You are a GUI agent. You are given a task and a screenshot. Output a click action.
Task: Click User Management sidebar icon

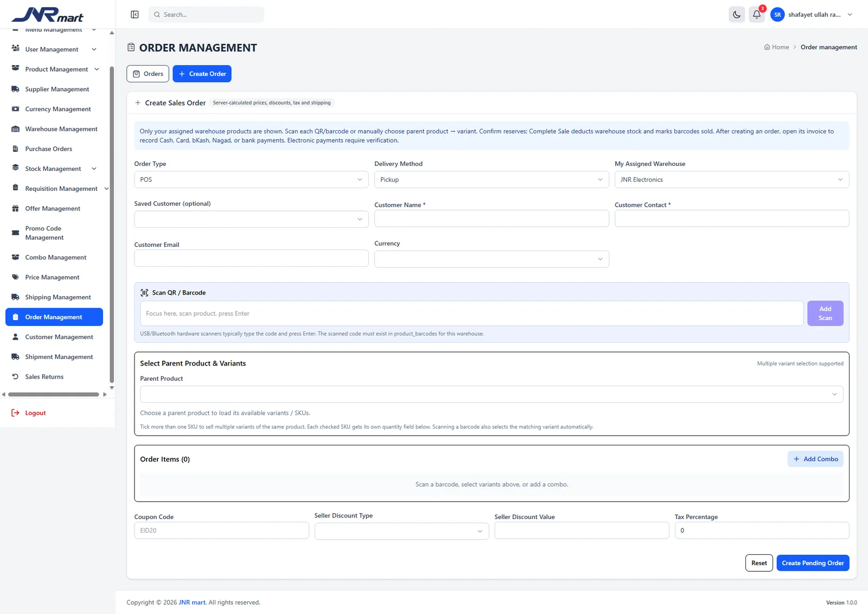point(15,49)
